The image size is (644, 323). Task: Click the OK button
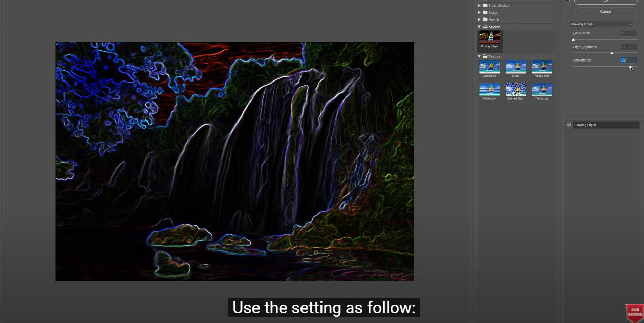click(x=606, y=2)
